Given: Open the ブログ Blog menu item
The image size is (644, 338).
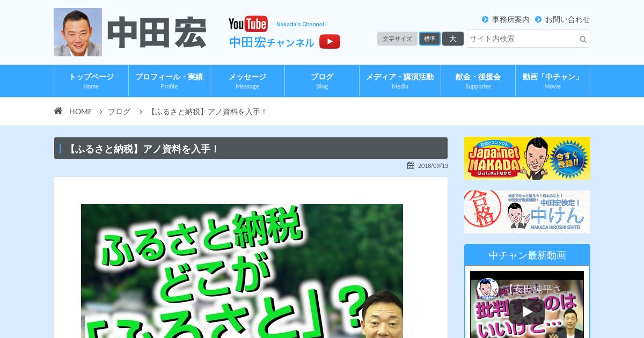Looking at the screenshot, I should (x=322, y=81).
